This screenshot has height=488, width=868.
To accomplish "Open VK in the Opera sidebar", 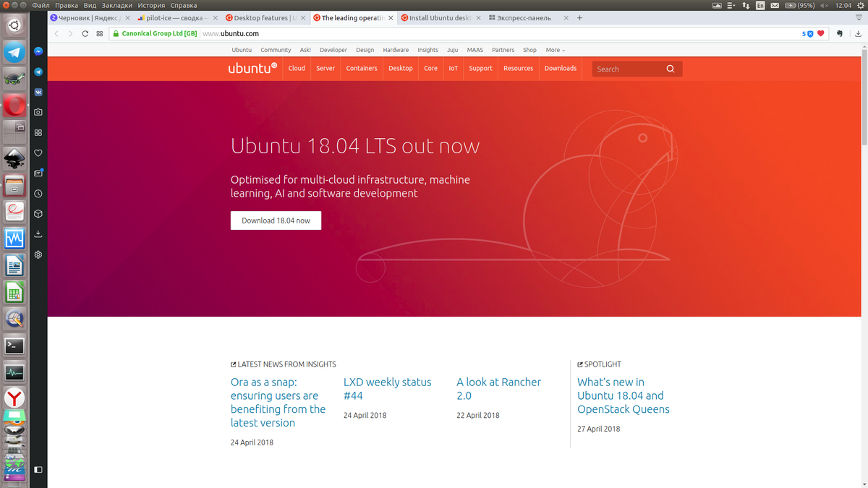I will click(x=38, y=92).
